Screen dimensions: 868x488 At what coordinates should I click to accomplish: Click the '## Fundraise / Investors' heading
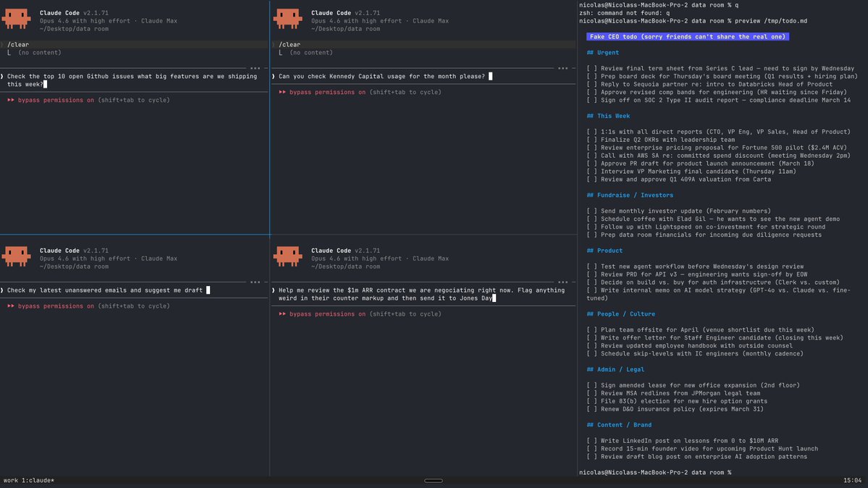click(x=630, y=195)
